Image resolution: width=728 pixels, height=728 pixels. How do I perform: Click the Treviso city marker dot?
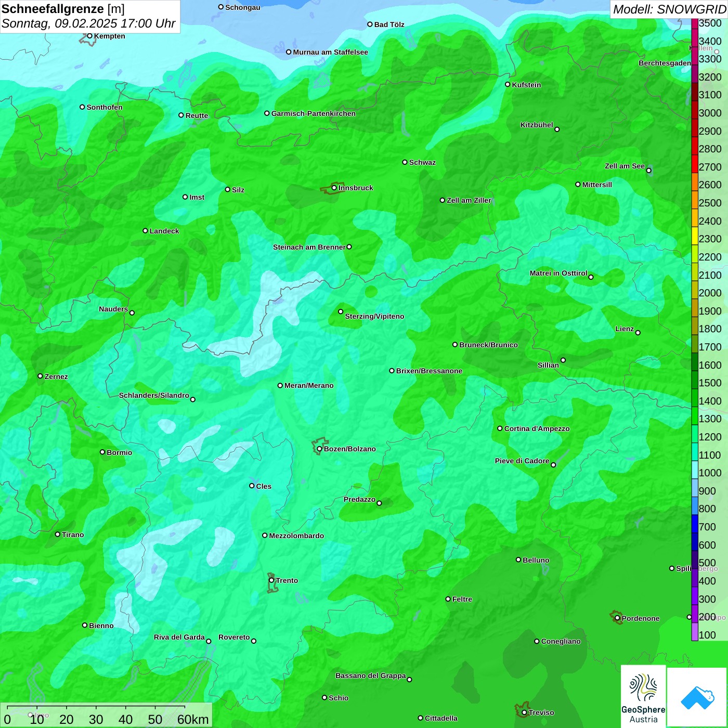[524, 712]
